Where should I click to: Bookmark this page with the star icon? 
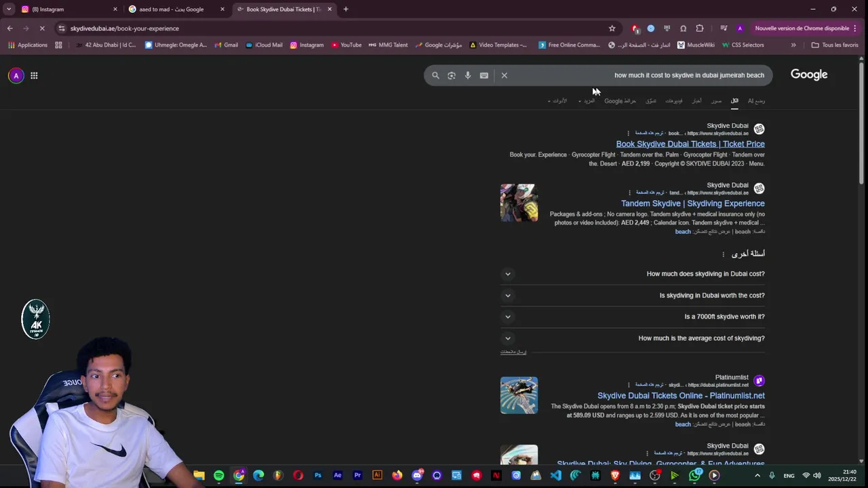coord(612,28)
